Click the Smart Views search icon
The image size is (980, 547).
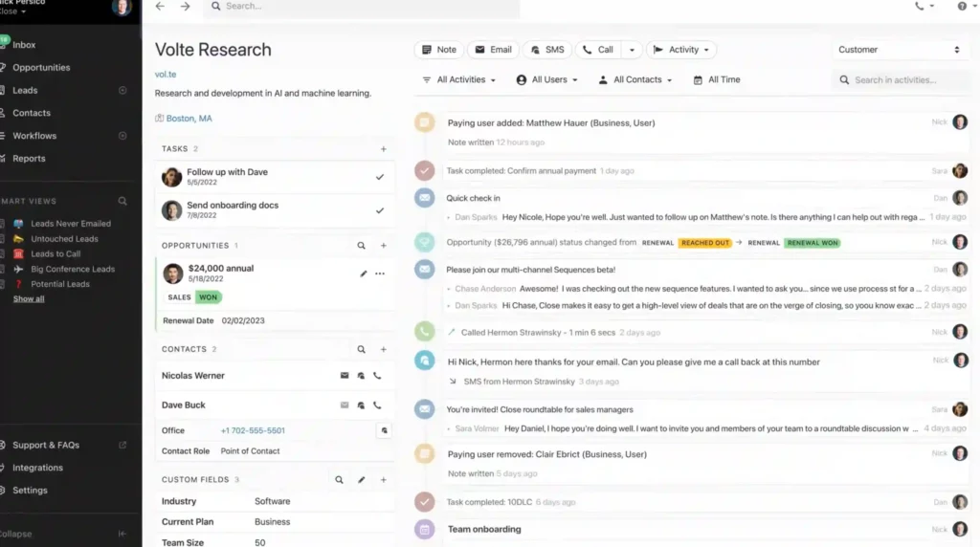[122, 202]
